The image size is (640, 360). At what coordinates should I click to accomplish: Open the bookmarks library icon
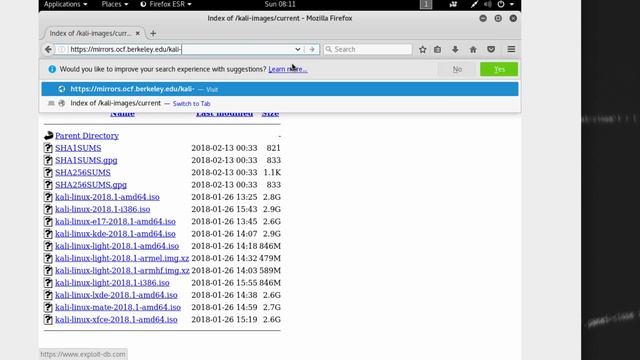(438, 49)
